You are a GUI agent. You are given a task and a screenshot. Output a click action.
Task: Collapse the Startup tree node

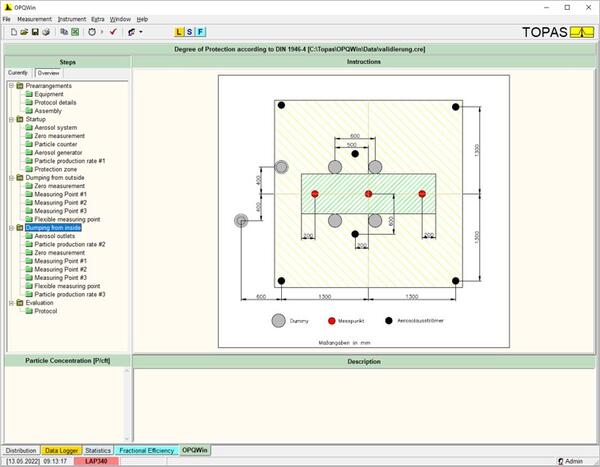[x=11, y=119]
